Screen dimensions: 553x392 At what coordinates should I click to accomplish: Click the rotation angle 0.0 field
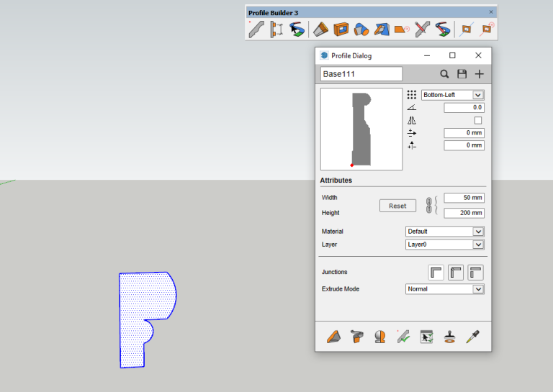[464, 107]
